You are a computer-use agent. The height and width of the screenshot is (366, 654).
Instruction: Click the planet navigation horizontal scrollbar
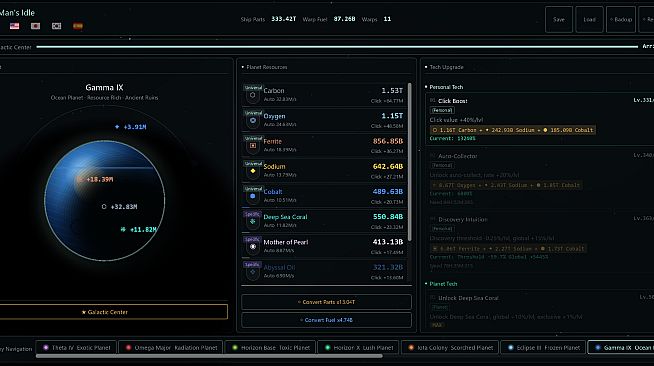(x=209, y=356)
